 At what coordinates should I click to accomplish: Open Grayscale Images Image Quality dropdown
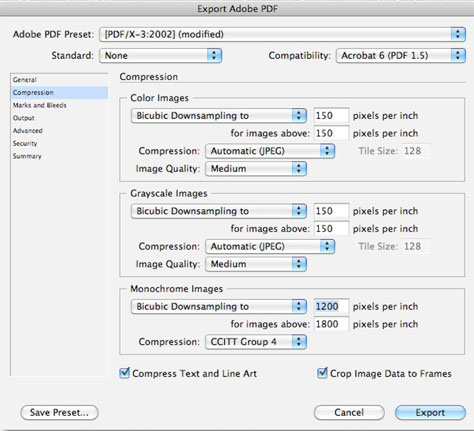pos(256,264)
